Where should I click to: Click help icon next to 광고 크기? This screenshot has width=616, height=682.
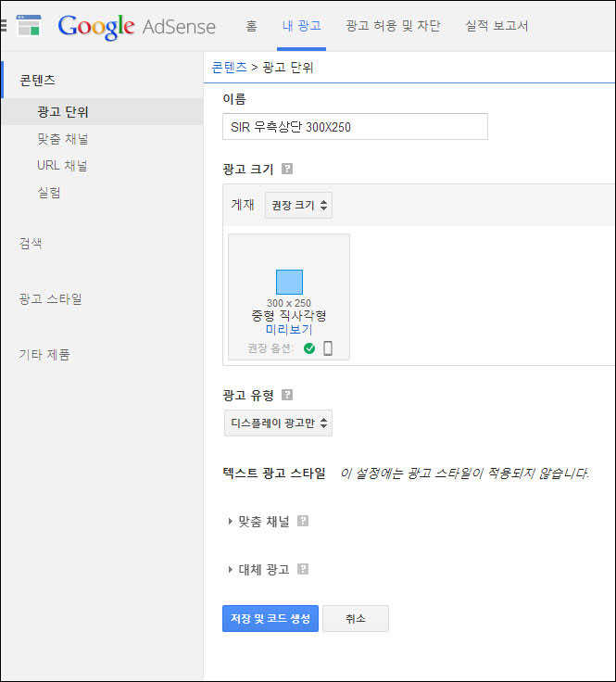(287, 169)
